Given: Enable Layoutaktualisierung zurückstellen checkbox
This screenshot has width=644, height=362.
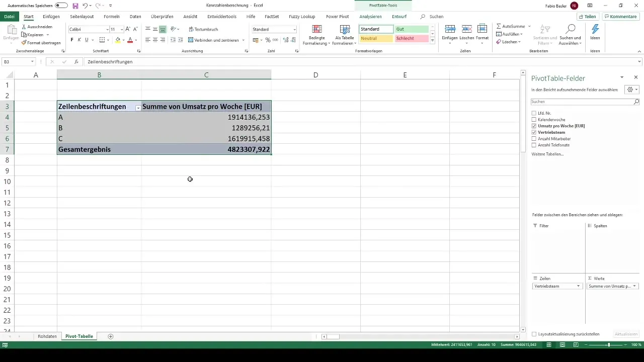Looking at the screenshot, I should click(534, 334).
